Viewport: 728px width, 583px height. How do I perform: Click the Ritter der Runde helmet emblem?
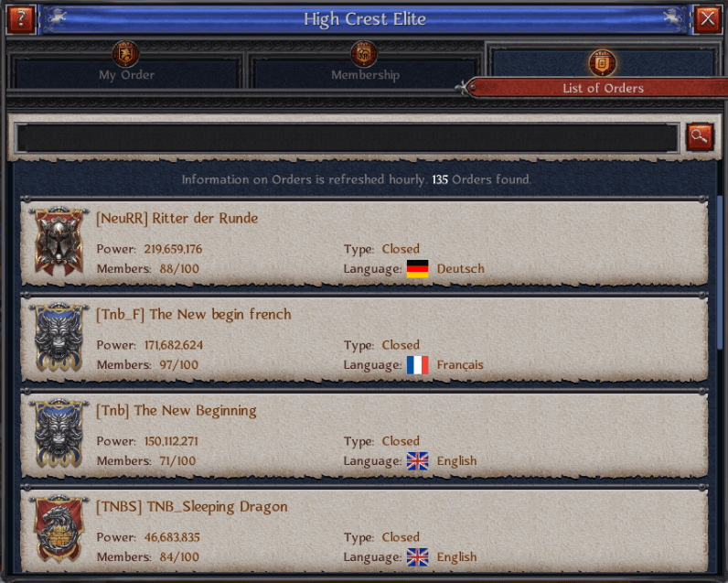tap(59, 242)
